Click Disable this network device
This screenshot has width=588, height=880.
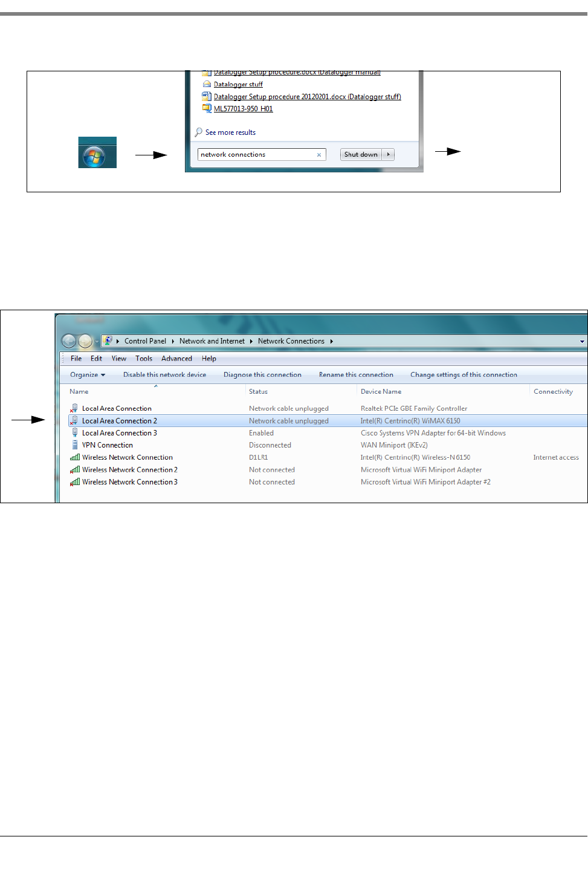[x=164, y=375]
